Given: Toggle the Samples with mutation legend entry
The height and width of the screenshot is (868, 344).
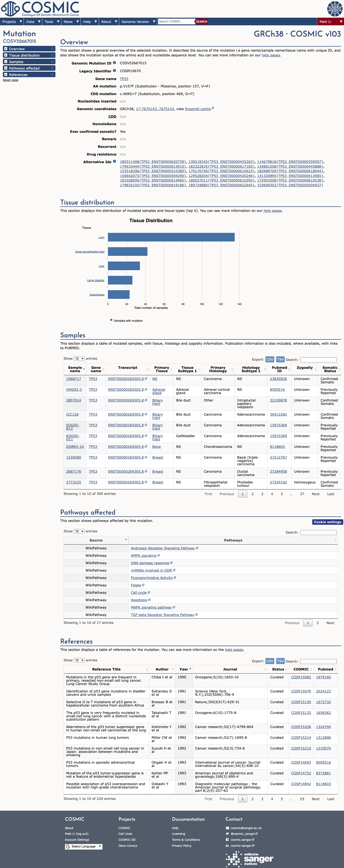Looking at the screenshot, I should point(127,321).
